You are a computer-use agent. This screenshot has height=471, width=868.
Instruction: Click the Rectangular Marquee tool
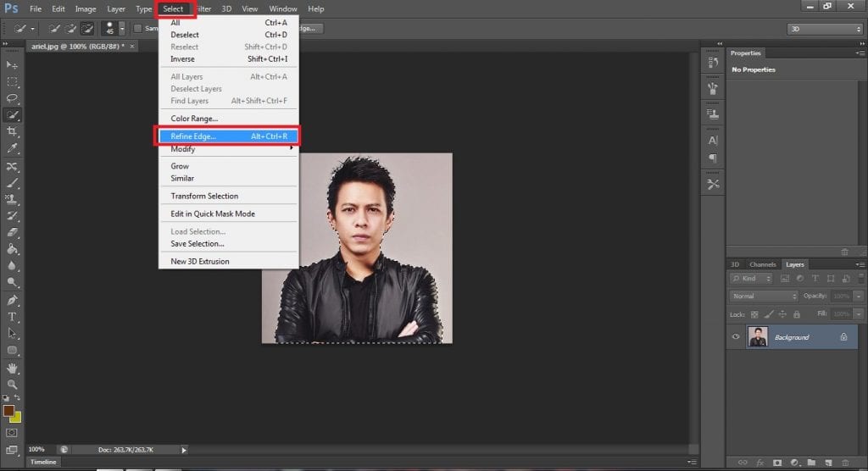coord(13,81)
